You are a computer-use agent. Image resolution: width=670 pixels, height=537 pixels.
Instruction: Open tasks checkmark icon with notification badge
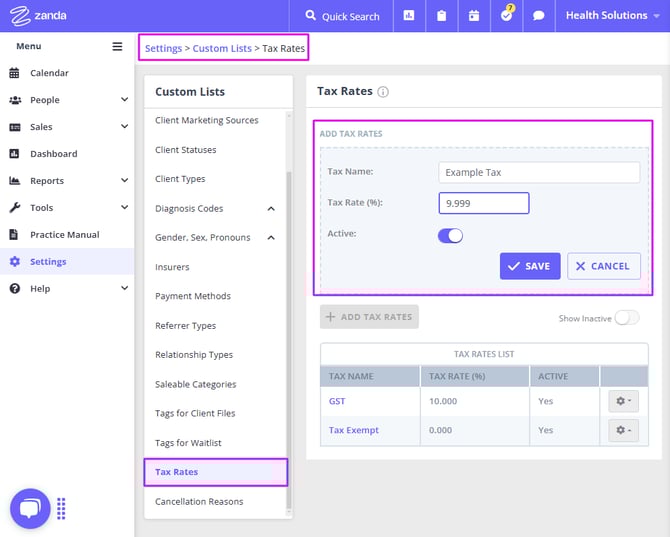(507, 16)
